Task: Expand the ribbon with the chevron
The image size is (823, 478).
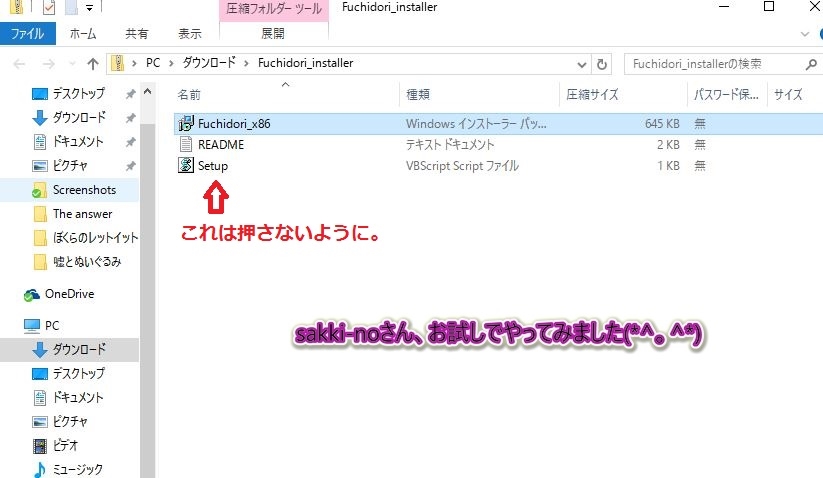Action: click(x=805, y=34)
